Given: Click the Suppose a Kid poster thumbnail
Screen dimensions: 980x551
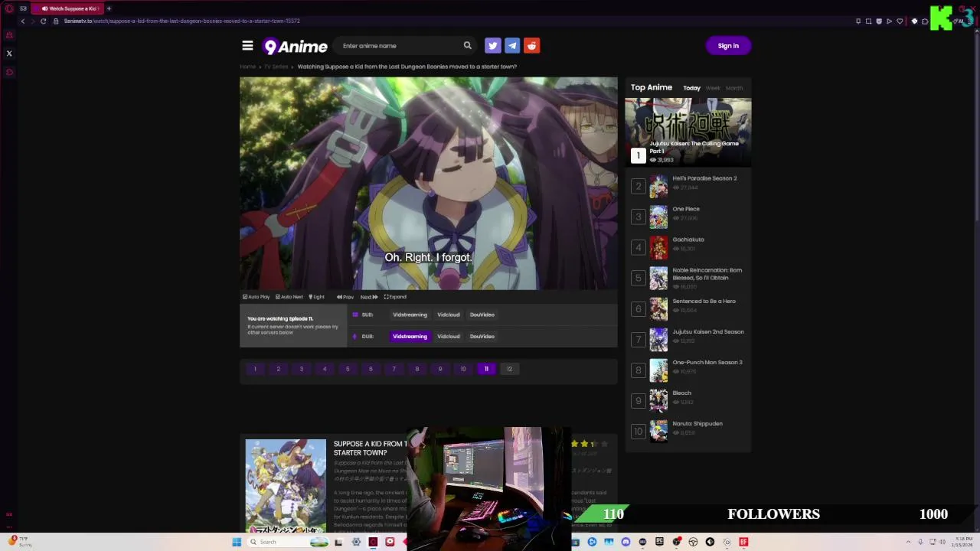Looking at the screenshot, I should click(x=286, y=485).
